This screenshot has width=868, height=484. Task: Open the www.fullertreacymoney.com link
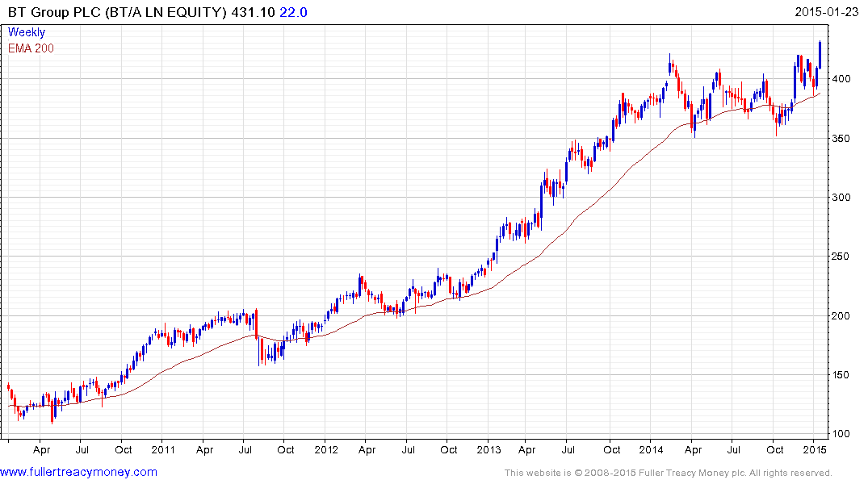tap(78, 472)
